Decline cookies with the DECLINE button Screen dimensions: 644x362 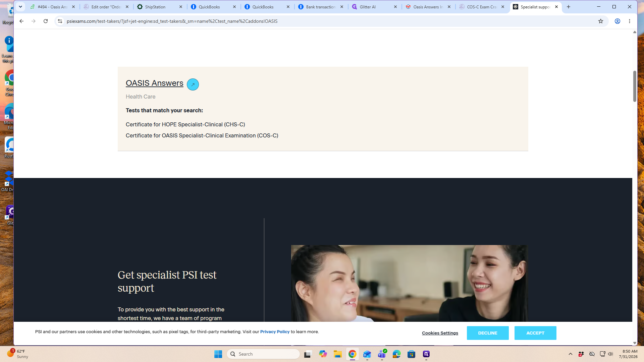[488, 333]
